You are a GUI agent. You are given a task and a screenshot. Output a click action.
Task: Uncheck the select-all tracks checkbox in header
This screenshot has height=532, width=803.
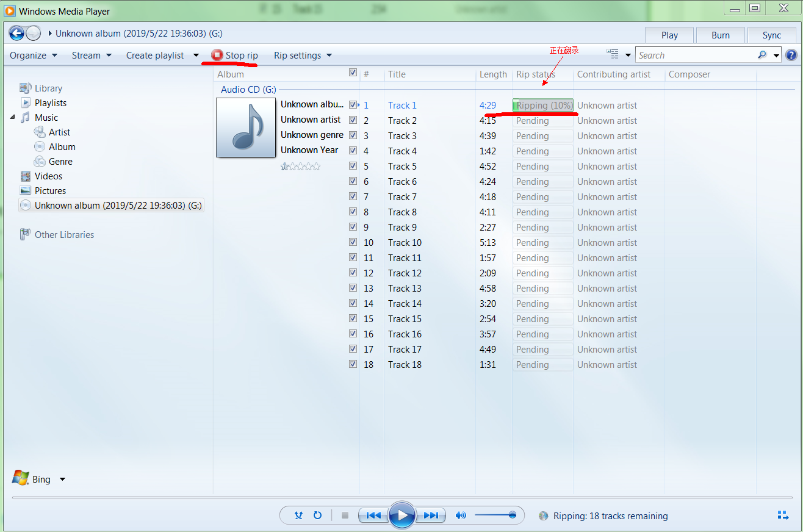point(353,73)
